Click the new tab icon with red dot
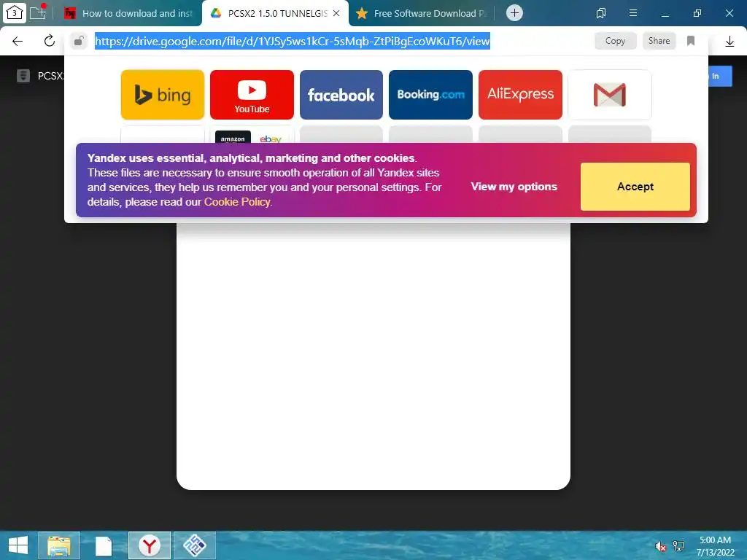This screenshot has width=747, height=560. tap(38, 12)
